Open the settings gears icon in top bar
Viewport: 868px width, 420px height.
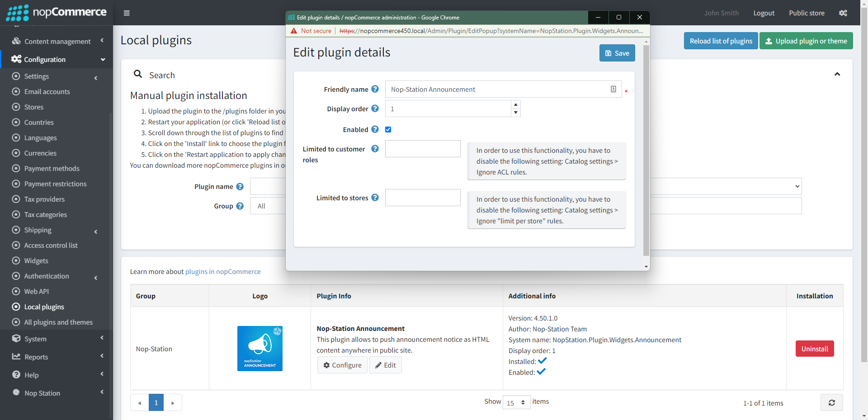843,13
